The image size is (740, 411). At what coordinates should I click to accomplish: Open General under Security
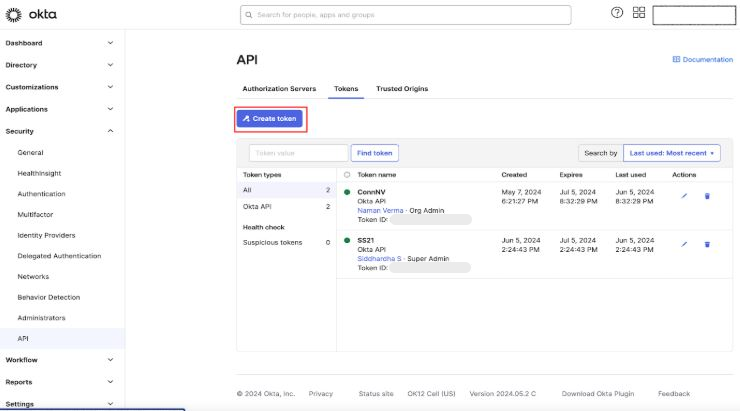point(30,152)
